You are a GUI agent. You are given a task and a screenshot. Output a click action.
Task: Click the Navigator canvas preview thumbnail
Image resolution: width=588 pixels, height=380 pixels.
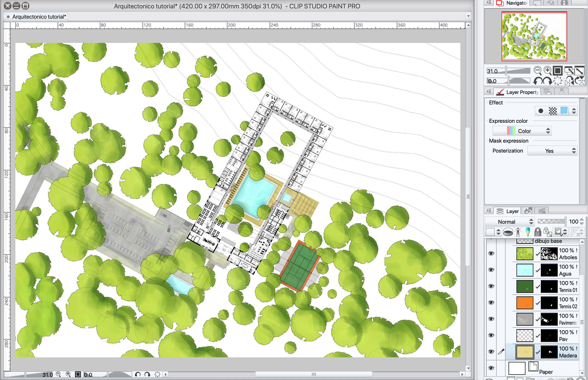tap(534, 36)
